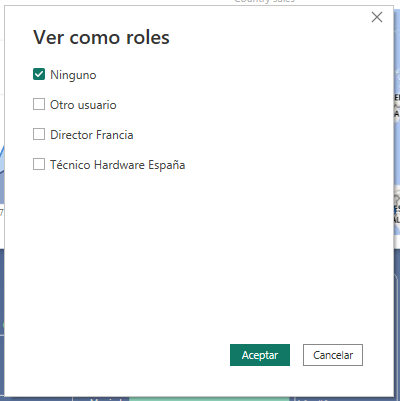Click the Ver como roles heading

click(x=101, y=37)
